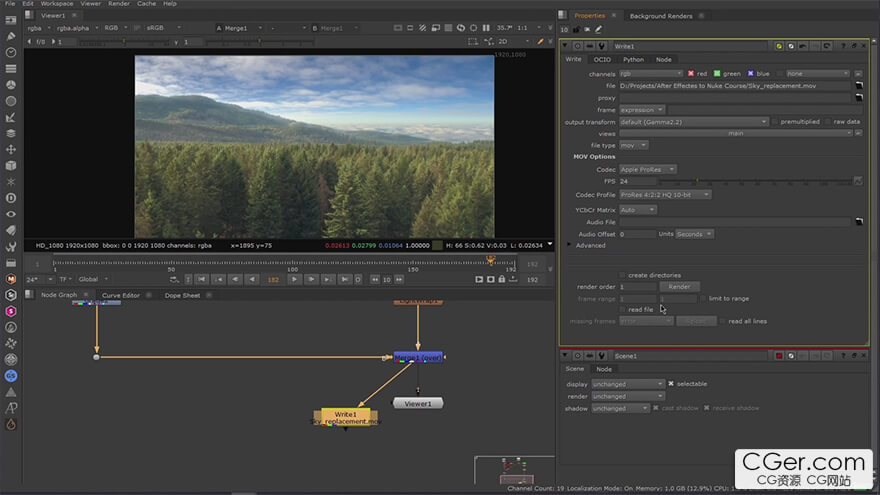
Task: Open the 3D nodes cube icon
Action: pos(11,166)
